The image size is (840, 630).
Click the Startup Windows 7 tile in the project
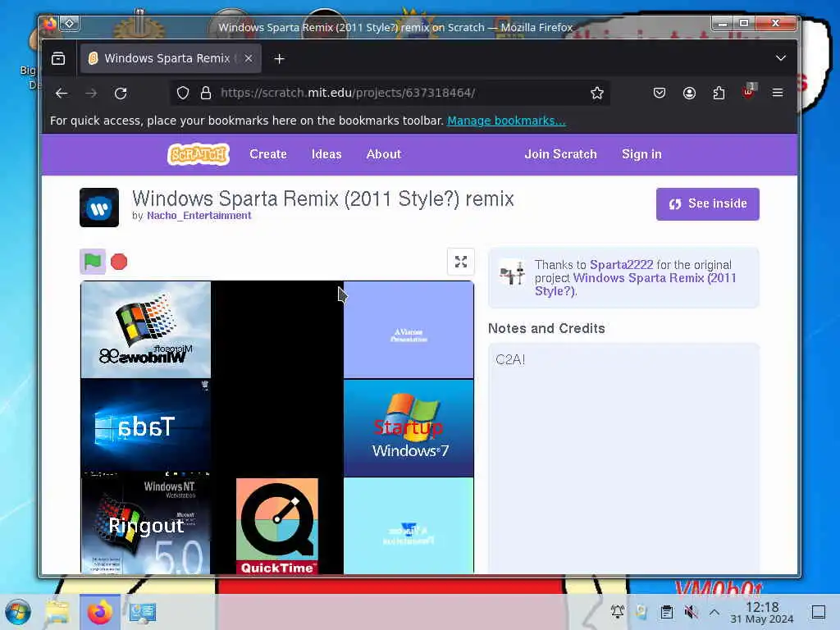pos(409,427)
